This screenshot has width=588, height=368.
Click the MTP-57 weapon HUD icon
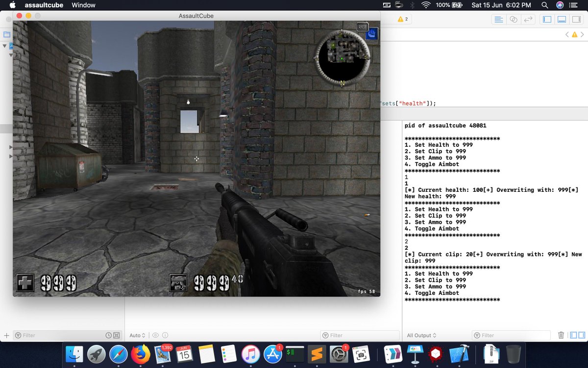point(178,283)
